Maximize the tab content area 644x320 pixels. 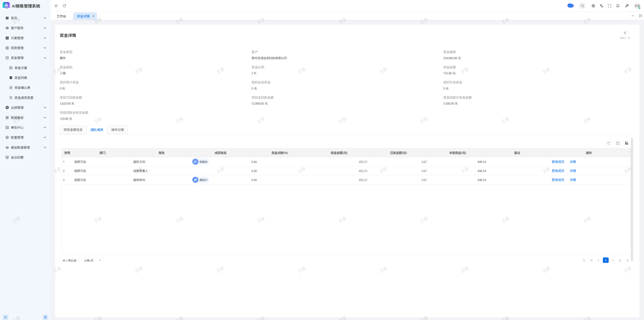640,16
